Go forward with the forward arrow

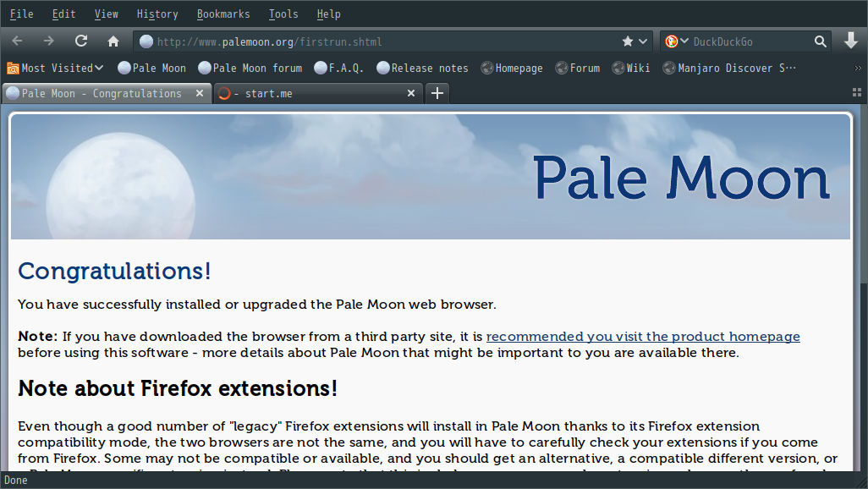click(49, 41)
